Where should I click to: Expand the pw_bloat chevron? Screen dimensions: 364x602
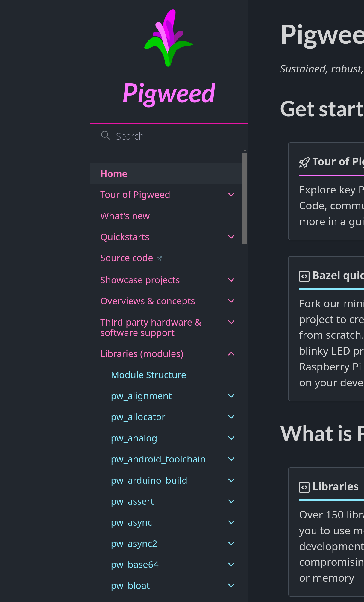pyautogui.click(x=231, y=586)
